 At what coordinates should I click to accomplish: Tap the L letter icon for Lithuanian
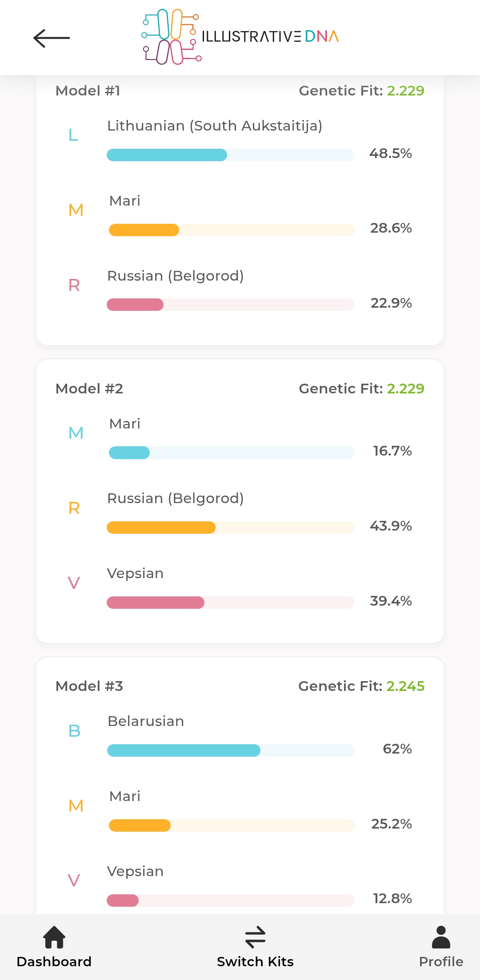73,135
